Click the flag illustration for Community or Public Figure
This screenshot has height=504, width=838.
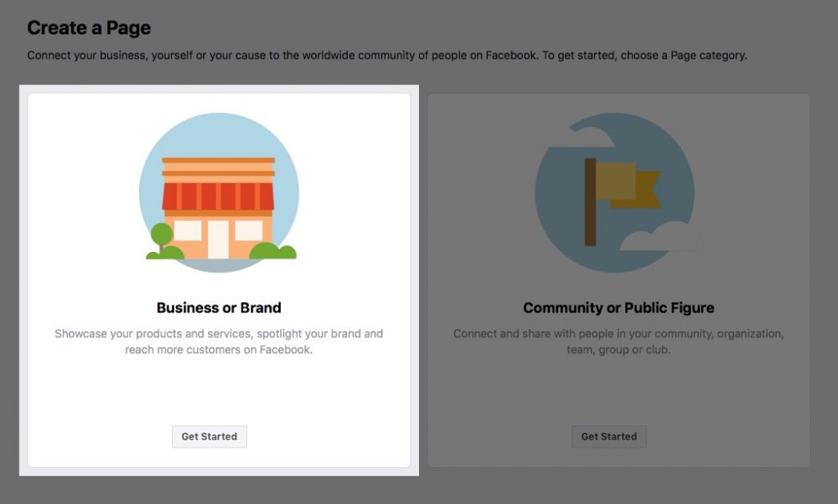coord(615,192)
